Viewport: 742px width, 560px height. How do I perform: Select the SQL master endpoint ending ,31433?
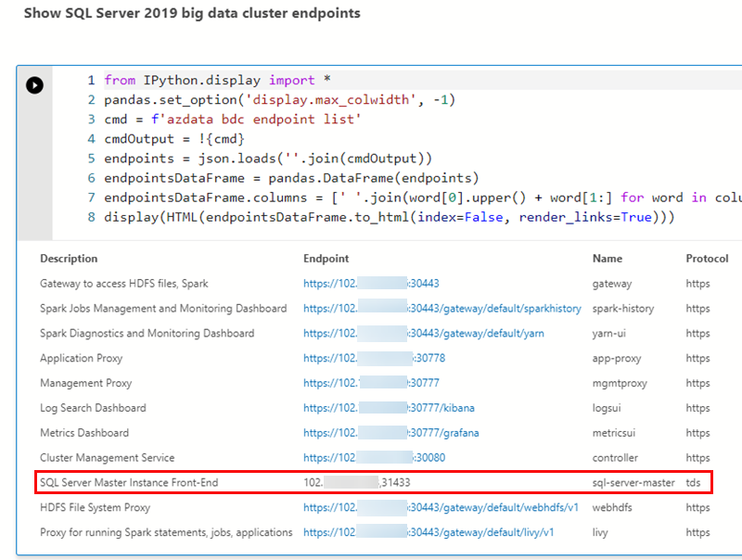(x=357, y=482)
